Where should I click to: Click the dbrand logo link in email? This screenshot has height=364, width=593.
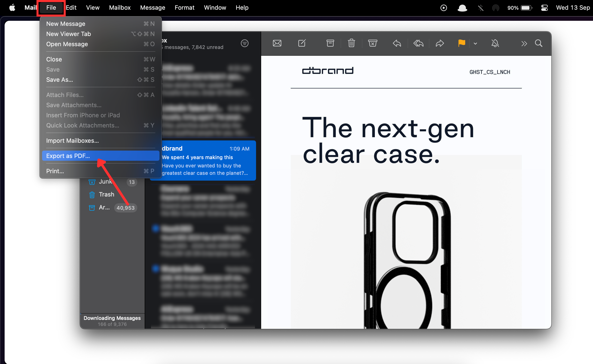click(x=327, y=70)
